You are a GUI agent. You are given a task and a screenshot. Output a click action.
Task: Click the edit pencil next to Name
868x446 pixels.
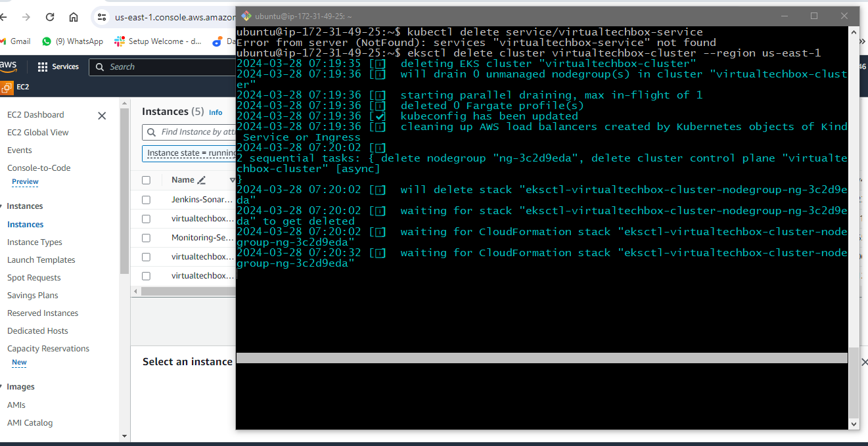pos(202,180)
